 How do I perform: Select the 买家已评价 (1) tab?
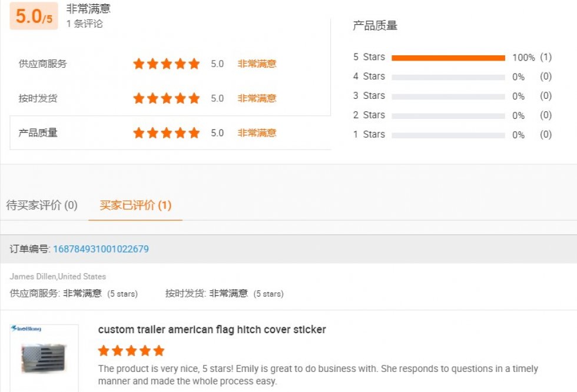(135, 205)
